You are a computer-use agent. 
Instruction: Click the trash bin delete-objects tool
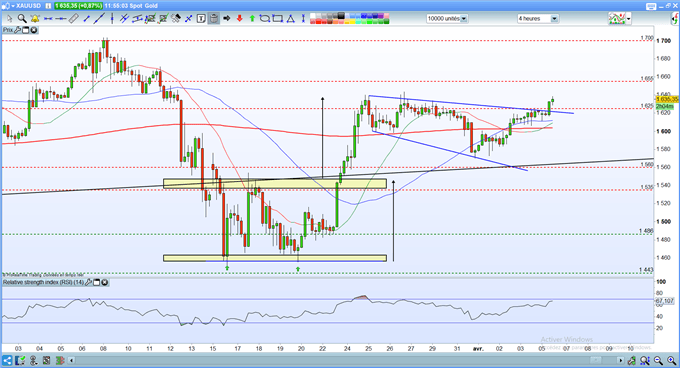[x=214, y=19]
